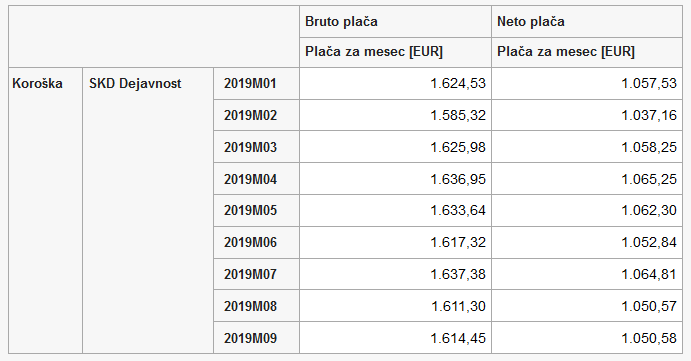691x361 pixels.
Task: Select the gross pay cell 1.624,53
Action: (x=395, y=83)
